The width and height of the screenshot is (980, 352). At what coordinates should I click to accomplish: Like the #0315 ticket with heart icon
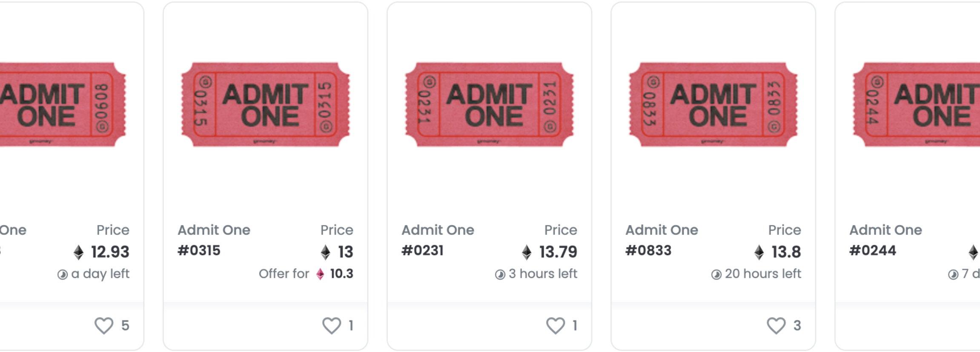pos(332,326)
